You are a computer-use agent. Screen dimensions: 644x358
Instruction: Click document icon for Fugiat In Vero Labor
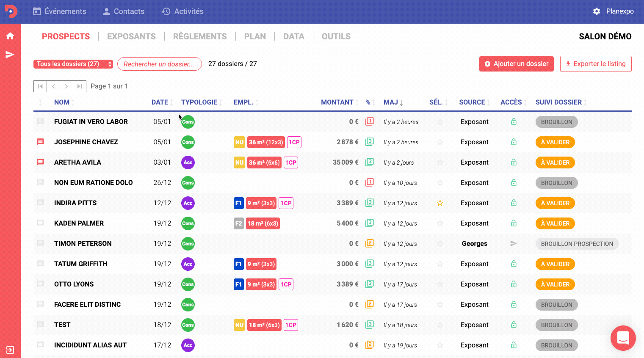pos(370,121)
